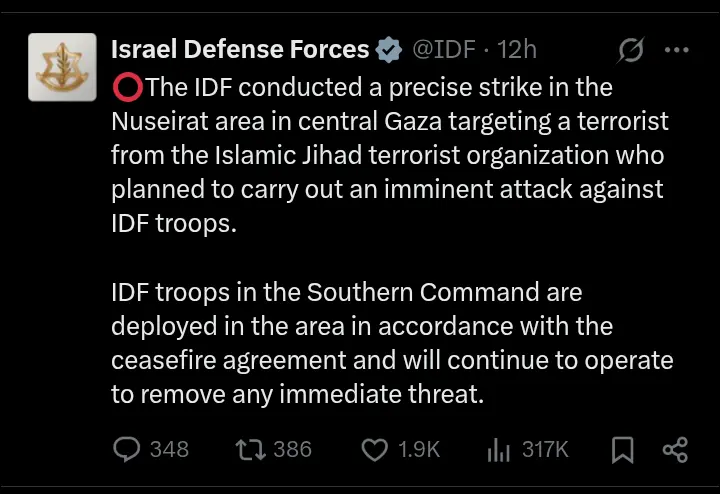The width and height of the screenshot is (720, 494).
Task: Click the paragraph about the Nuseirat strike
Action: point(388,155)
